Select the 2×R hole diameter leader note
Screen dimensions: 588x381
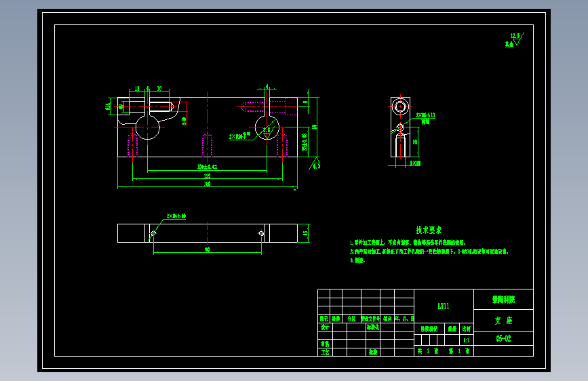[240, 136]
